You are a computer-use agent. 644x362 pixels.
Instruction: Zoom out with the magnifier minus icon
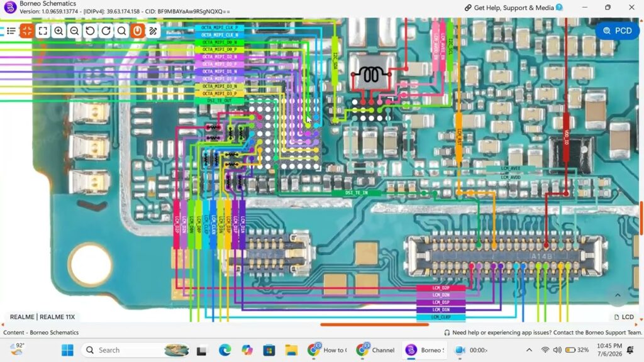tap(74, 31)
